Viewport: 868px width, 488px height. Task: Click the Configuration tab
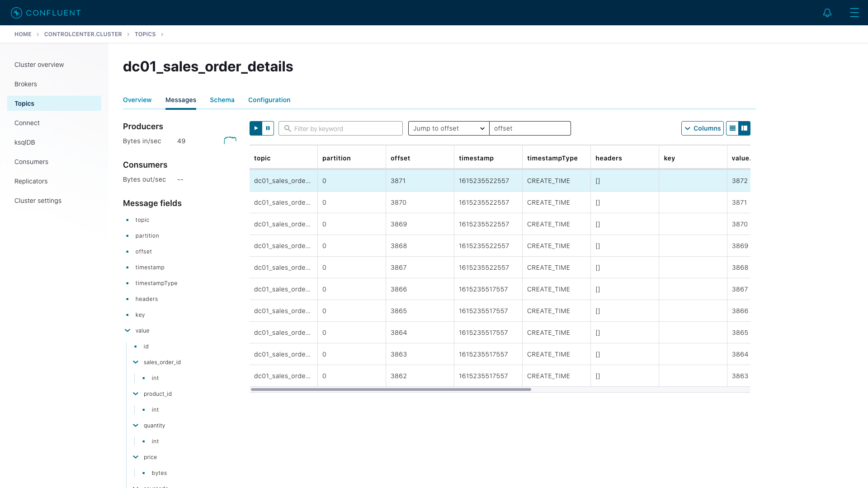click(269, 99)
